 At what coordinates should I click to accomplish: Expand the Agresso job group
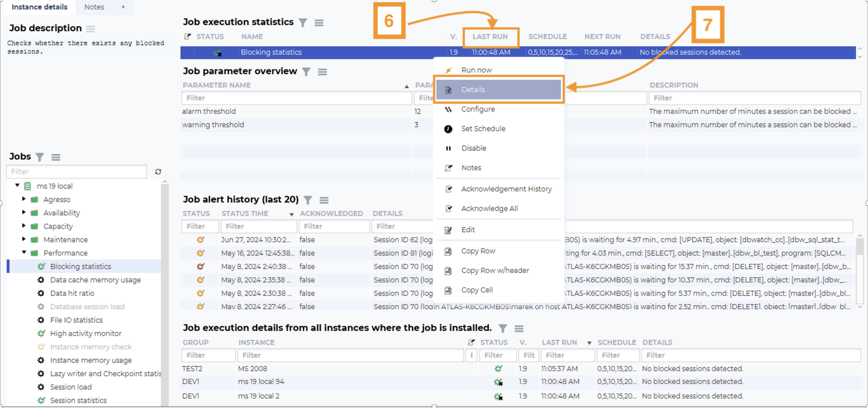24,199
